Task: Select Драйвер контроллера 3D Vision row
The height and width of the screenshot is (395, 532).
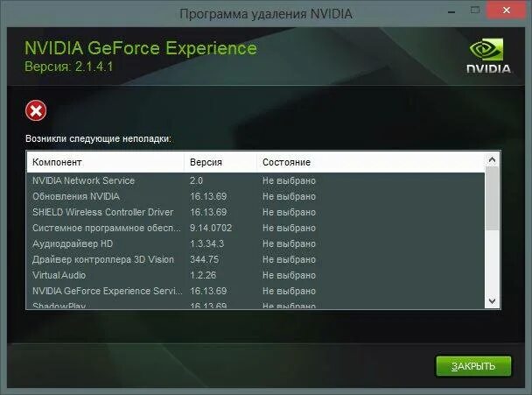Action: click(x=255, y=259)
